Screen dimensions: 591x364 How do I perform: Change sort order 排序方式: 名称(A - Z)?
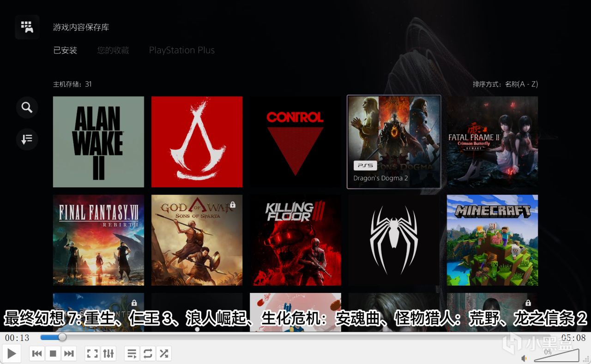(505, 84)
